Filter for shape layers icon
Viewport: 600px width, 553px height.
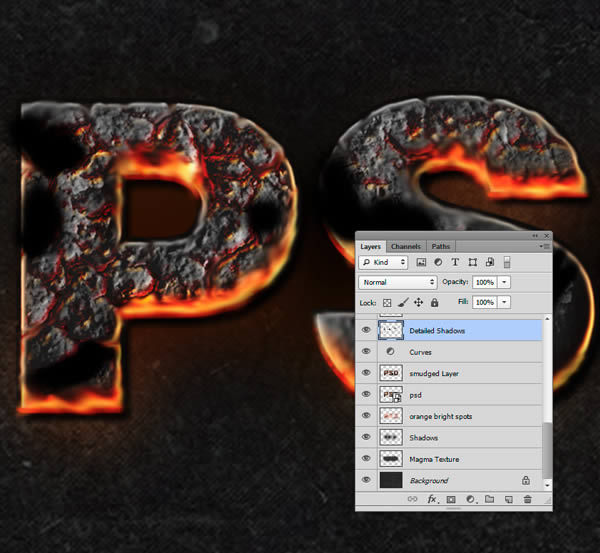[x=473, y=262]
